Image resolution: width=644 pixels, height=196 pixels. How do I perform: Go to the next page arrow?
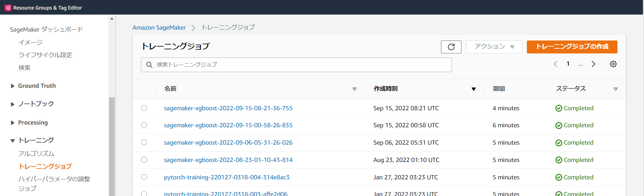594,64
